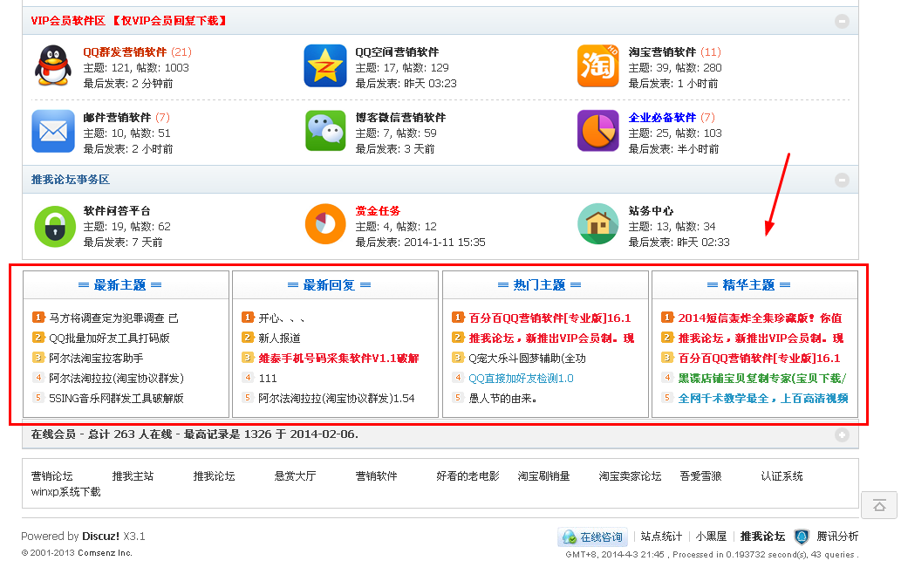Open 站点统计 in the footer
The height and width of the screenshot is (588, 901).
click(x=661, y=537)
